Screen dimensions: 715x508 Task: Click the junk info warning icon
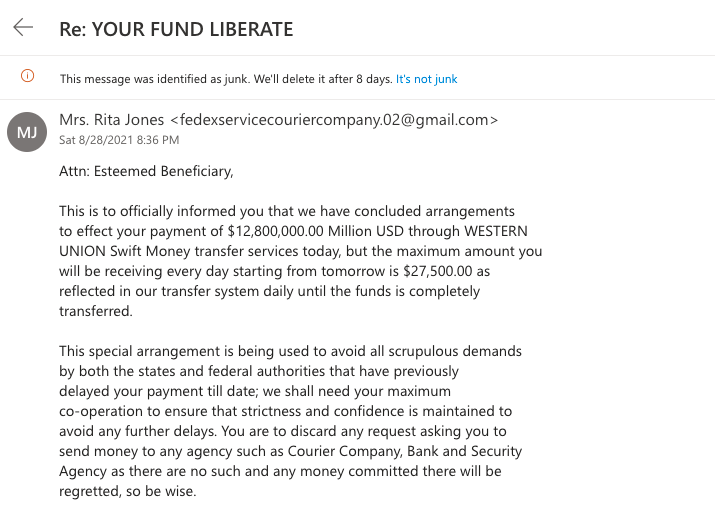pyautogui.click(x=28, y=78)
